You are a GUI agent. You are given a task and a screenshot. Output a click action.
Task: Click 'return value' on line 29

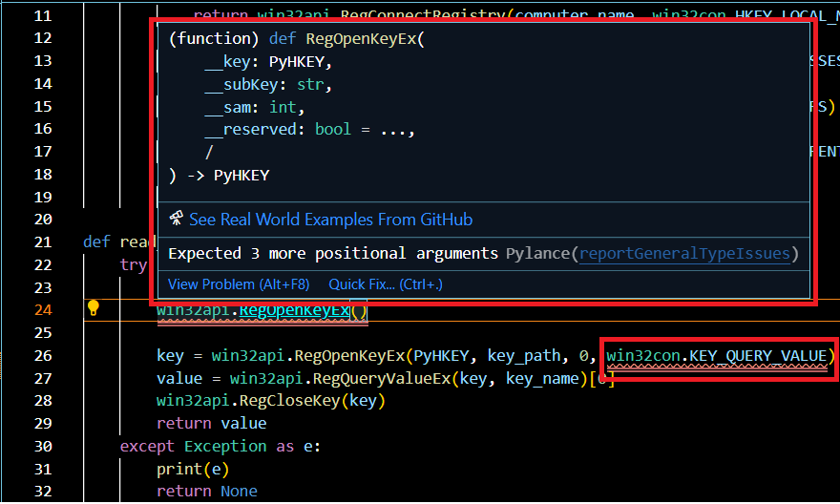tap(211, 424)
